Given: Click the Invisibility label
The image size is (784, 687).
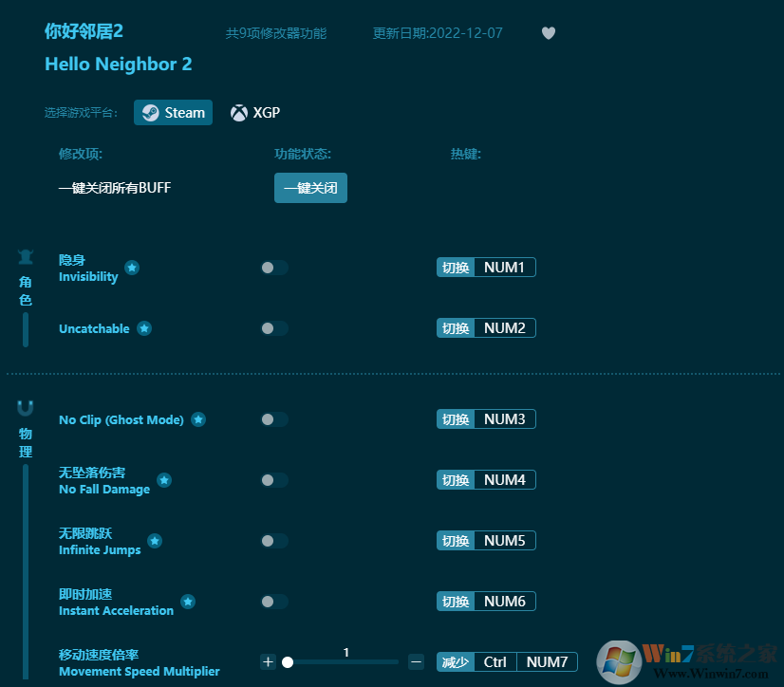Looking at the screenshot, I should pyautogui.click(x=88, y=269).
